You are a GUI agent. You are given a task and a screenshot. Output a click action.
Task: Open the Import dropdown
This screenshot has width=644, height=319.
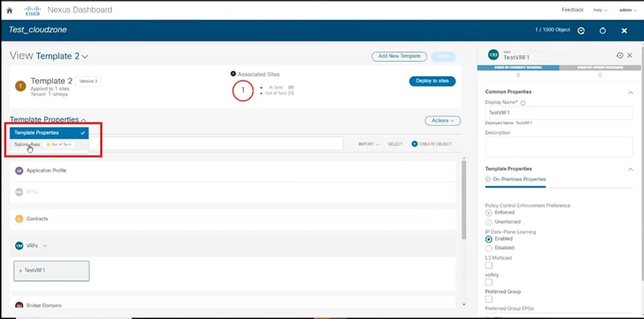(368, 144)
